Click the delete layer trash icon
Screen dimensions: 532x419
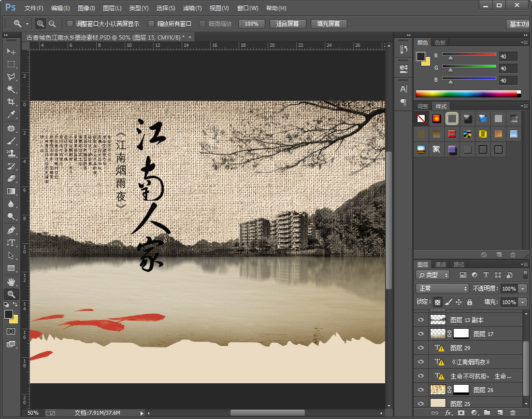tap(513, 413)
